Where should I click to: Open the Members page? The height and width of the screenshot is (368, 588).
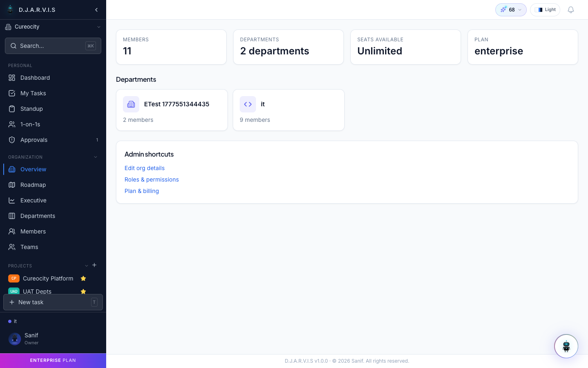point(53,231)
